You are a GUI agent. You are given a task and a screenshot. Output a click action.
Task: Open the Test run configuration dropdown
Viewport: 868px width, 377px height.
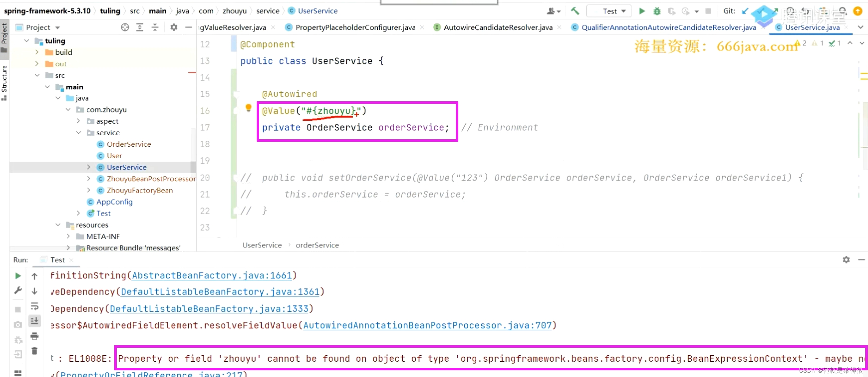[609, 11]
